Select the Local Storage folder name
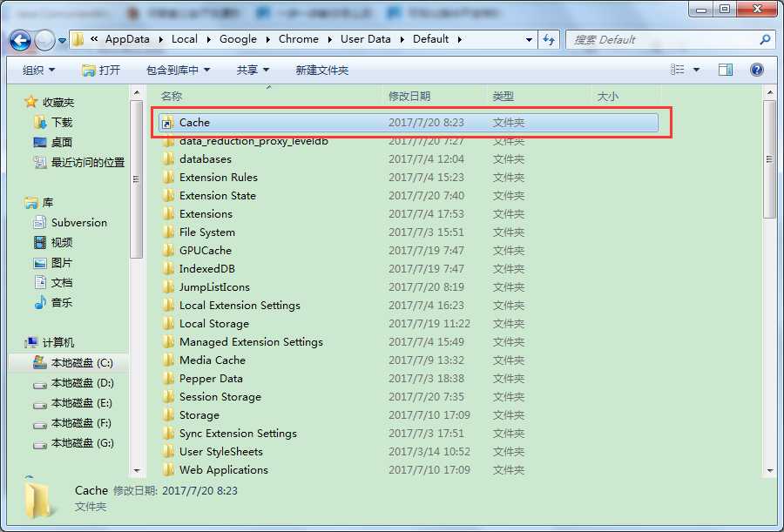 [214, 324]
